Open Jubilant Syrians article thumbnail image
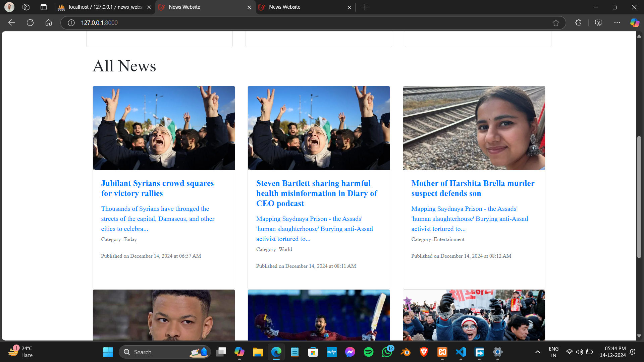 (x=164, y=128)
